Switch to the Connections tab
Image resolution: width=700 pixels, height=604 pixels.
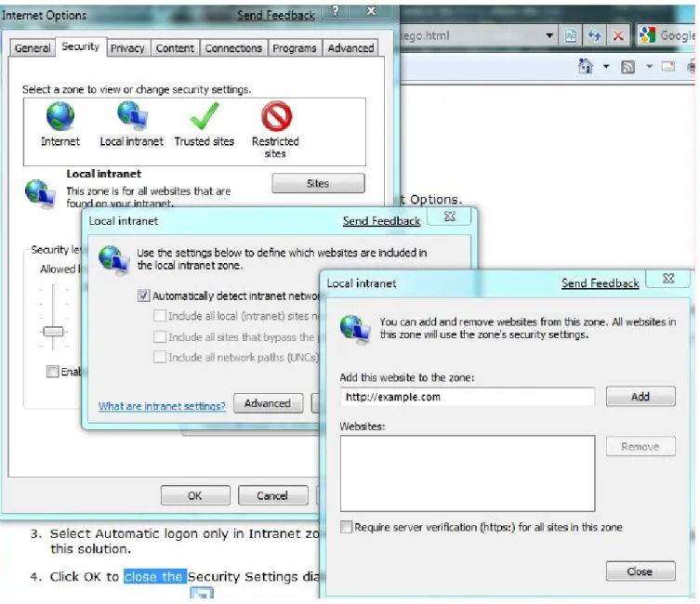(x=233, y=47)
